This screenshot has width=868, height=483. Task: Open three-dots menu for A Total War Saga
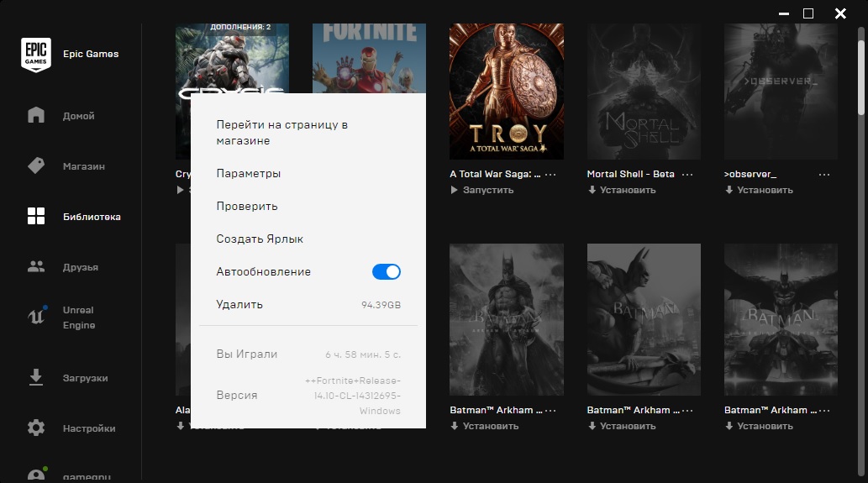(550, 174)
